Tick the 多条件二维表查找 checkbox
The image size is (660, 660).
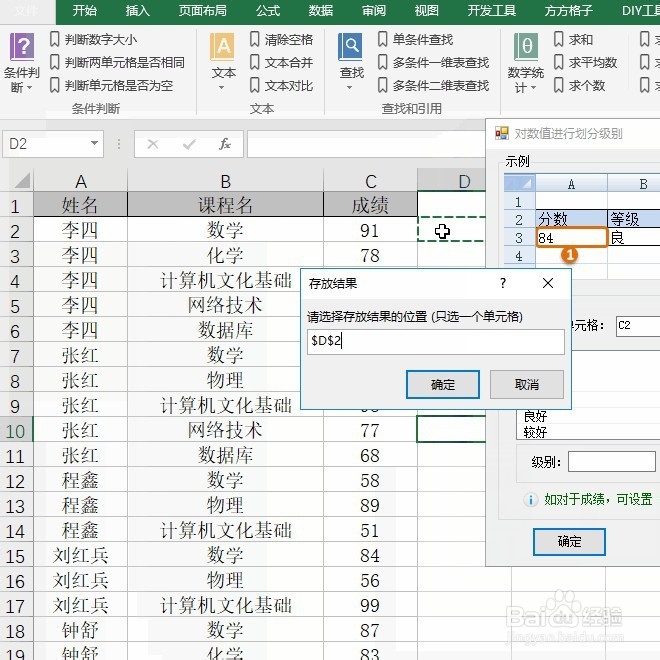pyautogui.click(x=382, y=85)
